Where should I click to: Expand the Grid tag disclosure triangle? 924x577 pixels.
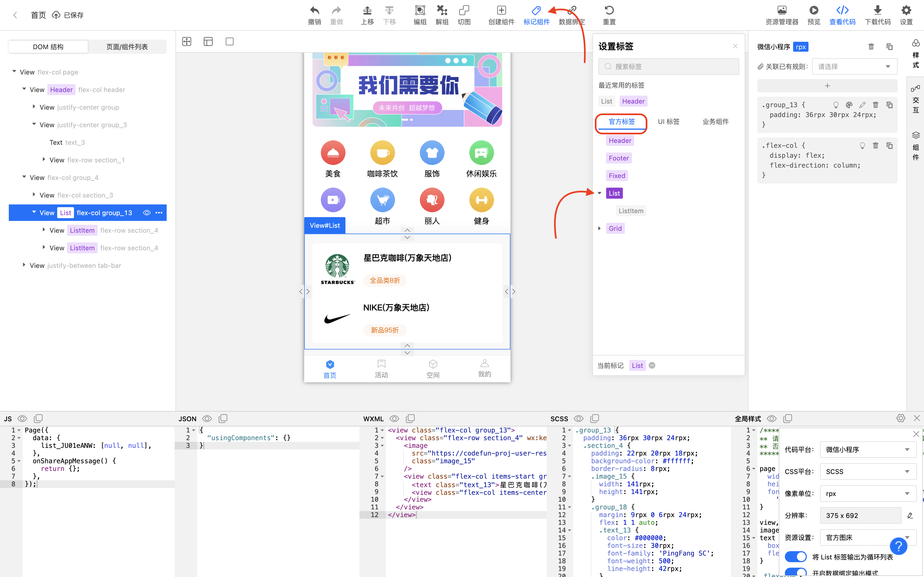click(599, 228)
